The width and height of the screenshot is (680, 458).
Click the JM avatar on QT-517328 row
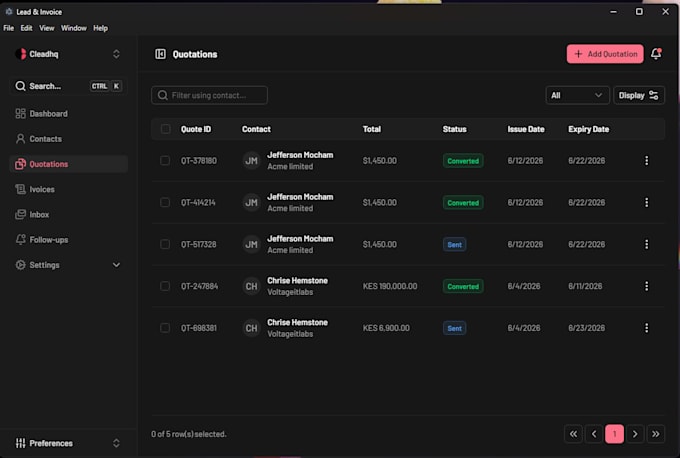pyautogui.click(x=251, y=244)
